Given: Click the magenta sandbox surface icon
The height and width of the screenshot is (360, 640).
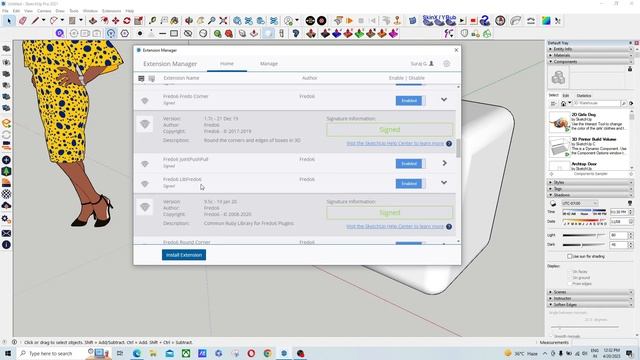Looking at the screenshot, I should tap(393, 33).
